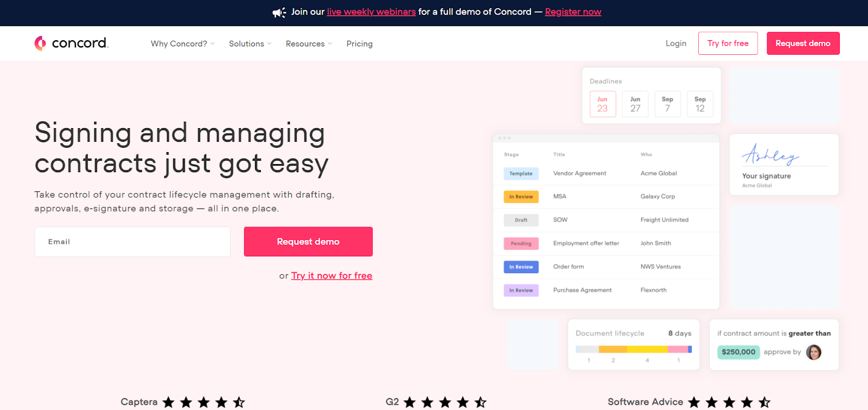Click the Captera rating label
This screenshot has width=868, height=410.
pos(139,402)
